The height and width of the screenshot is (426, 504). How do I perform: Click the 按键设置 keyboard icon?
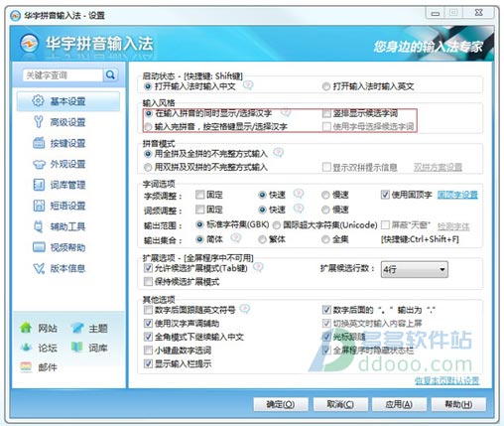point(39,143)
